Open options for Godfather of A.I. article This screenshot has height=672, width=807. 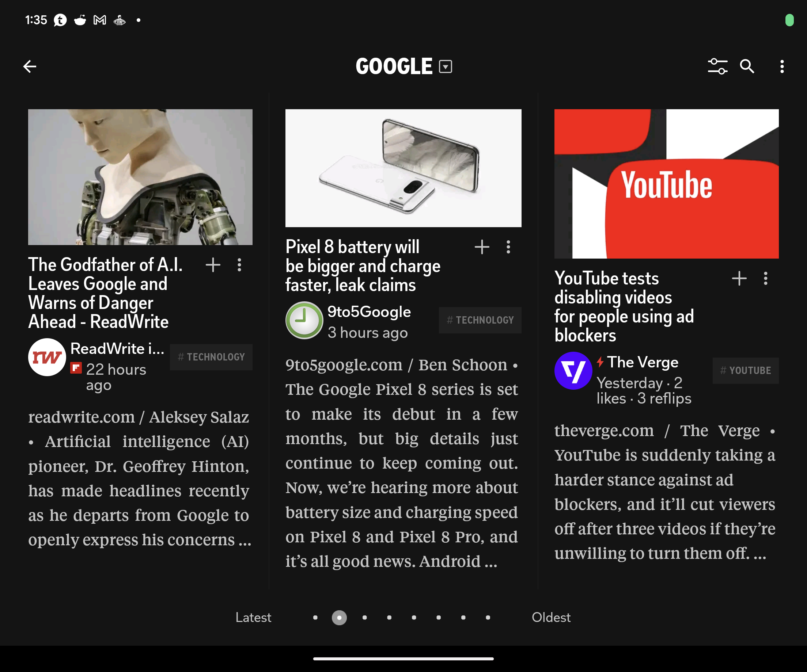239,265
